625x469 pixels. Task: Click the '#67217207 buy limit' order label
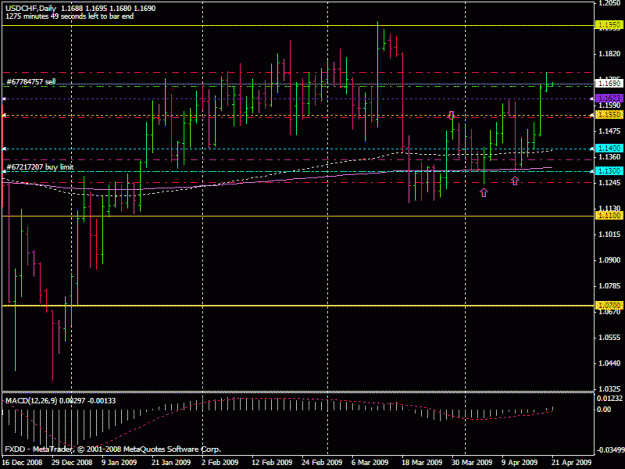tap(40, 167)
